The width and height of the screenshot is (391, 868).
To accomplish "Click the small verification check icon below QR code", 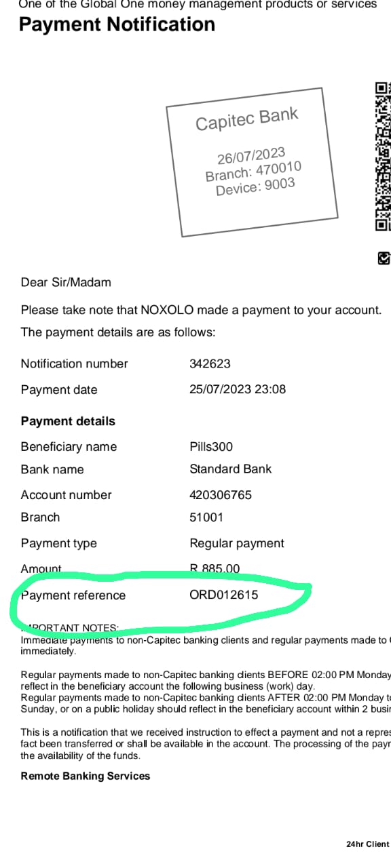I will 384,258.
